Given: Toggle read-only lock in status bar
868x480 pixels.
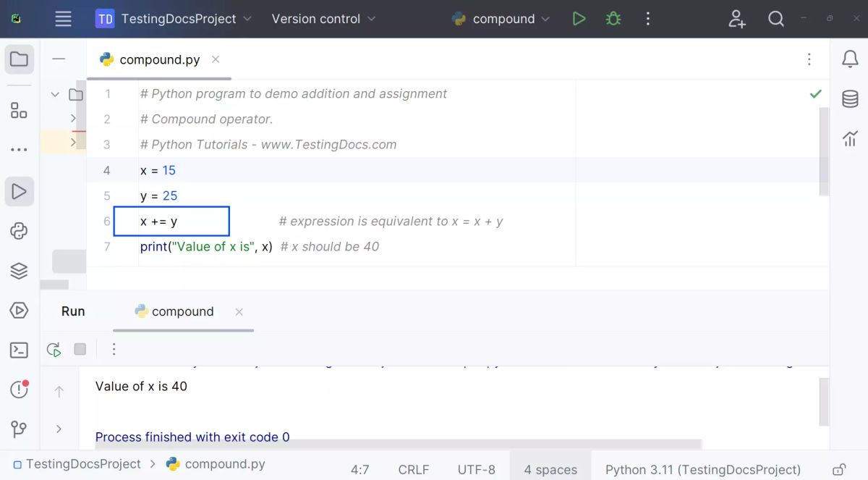Looking at the screenshot, I should 839,469.
